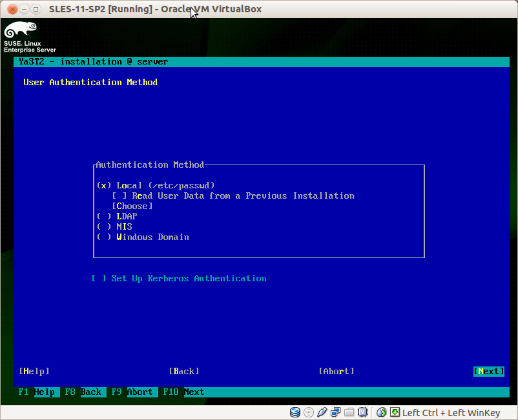Screen dimensions: 518x420
Task: Open the shared folders indicator
Action: pyautogui.click(x=349, y=412)
